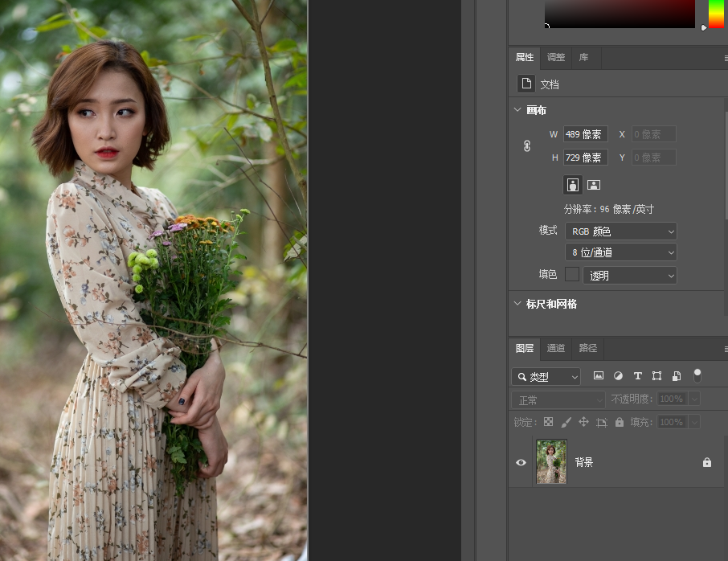Open the 透明 fill dropdown
The image size is (728, 561).
[x=630, y=276]
